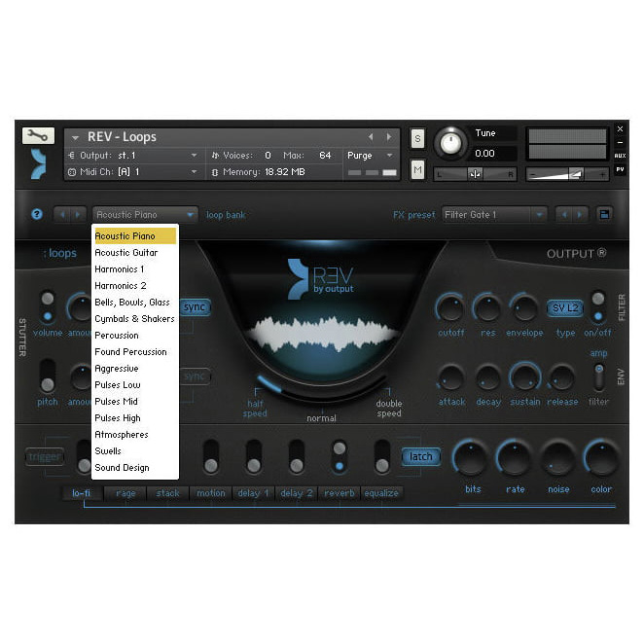Screen dimensions: 644x644
Task: Pick Atmospheres from the list
Action: (135, 435)
